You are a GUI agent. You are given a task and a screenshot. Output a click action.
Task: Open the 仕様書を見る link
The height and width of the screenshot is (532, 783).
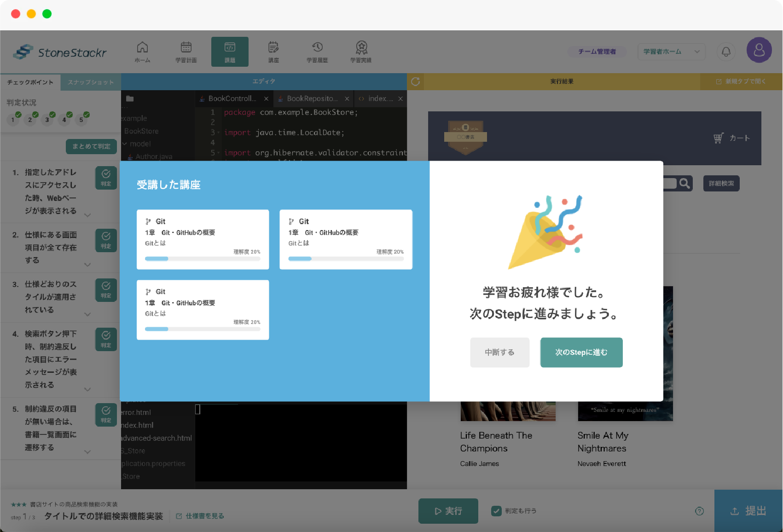pos(200,516)
